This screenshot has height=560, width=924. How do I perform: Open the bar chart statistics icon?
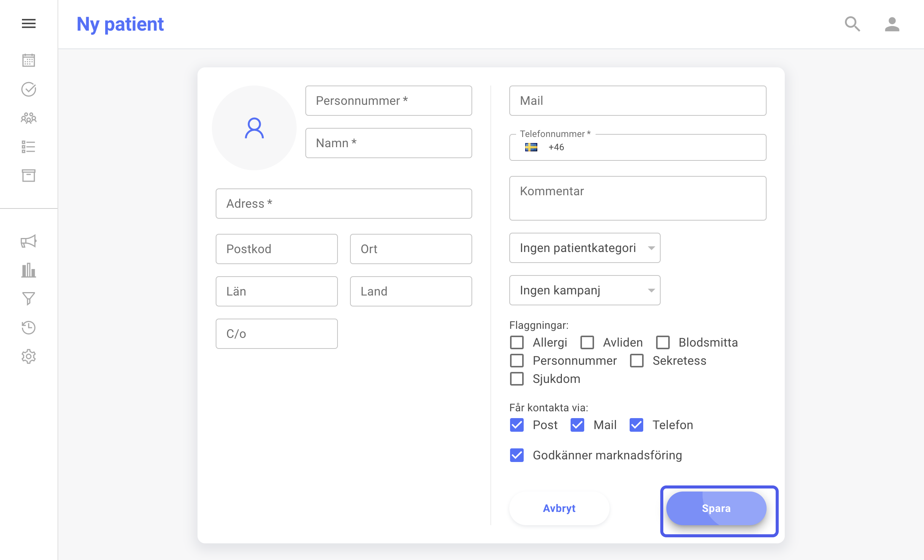pyautogui.click(x=28, y=270)
